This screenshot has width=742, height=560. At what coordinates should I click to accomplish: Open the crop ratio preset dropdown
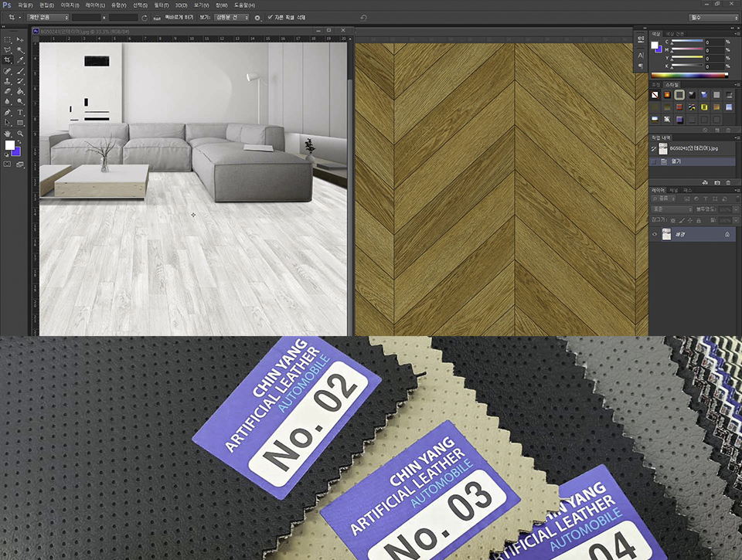tap(47, 17)
